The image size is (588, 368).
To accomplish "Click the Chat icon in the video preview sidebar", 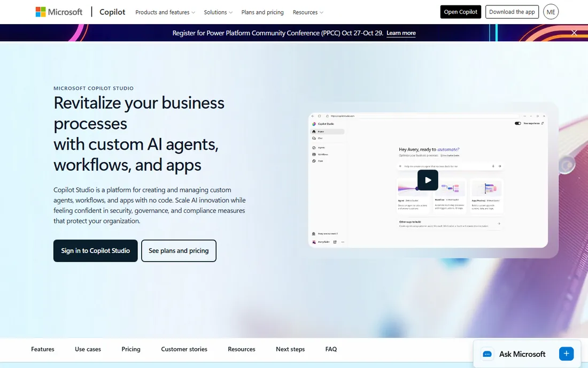I will 314,138.
